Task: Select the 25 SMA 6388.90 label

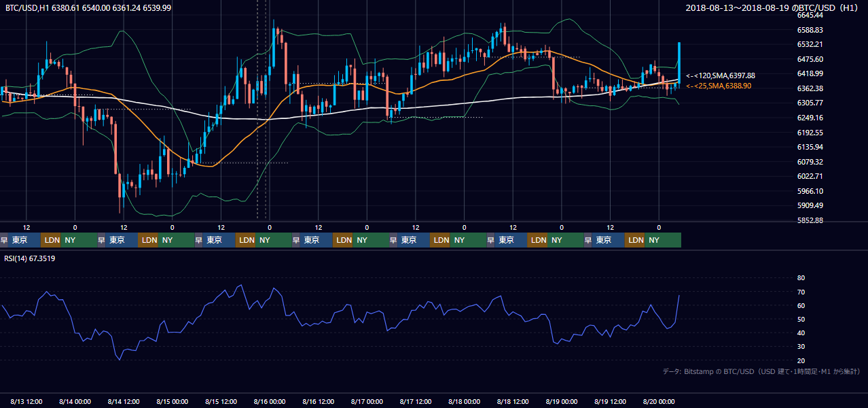Action: pyautogui.click(x=719, y=86)
